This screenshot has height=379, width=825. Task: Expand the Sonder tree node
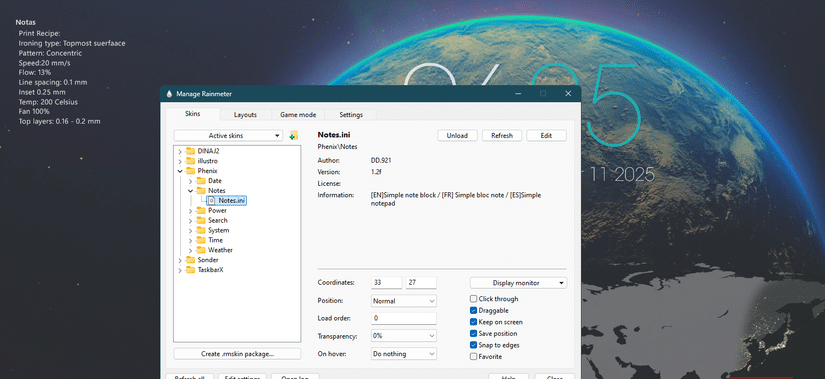point(180,261)
